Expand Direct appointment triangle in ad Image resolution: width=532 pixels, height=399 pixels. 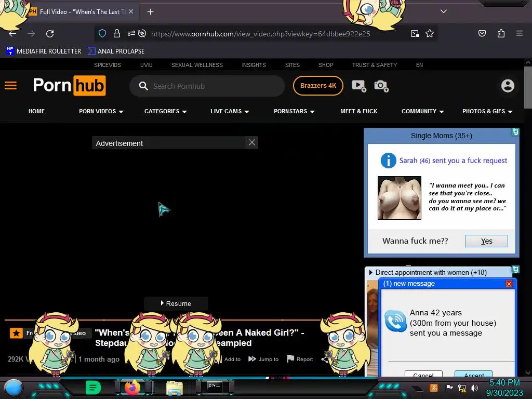[370, 272]
